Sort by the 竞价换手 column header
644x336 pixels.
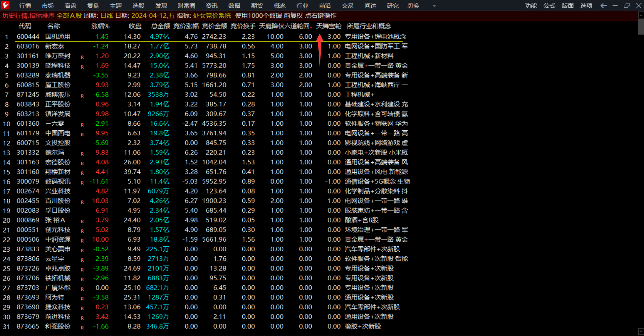(243, 26)
